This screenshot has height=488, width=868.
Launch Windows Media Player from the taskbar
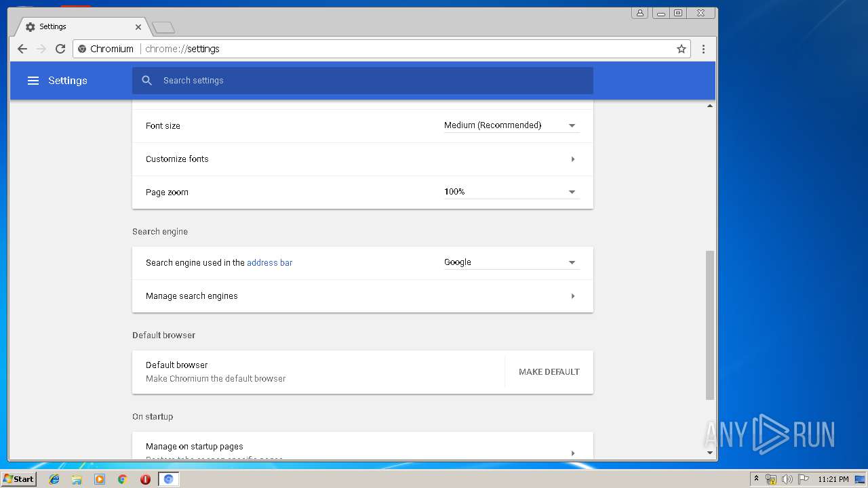point(100,479)
